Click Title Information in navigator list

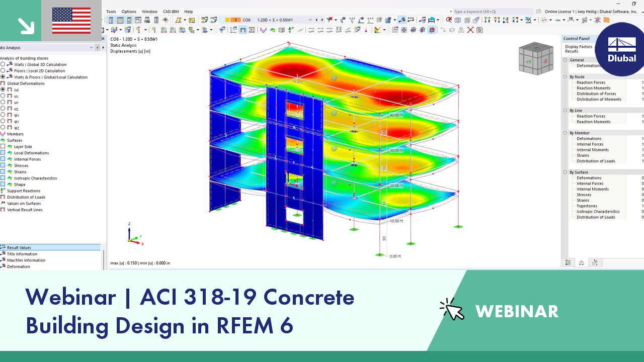(22, 254)
